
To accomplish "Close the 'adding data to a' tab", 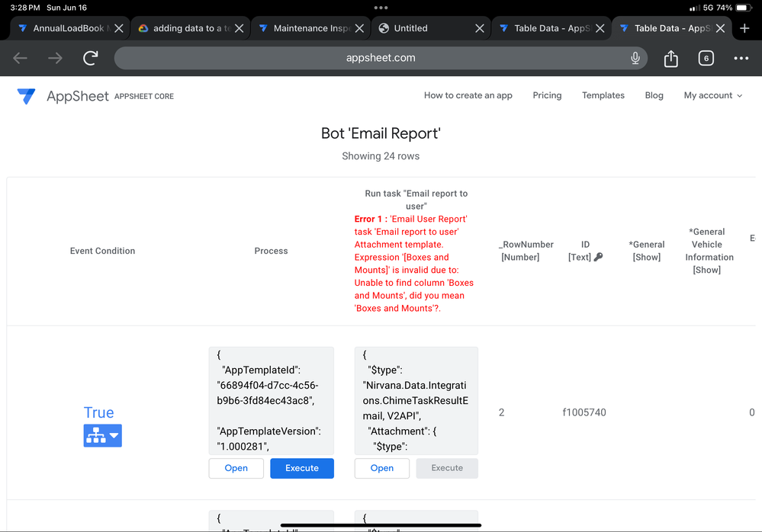I will pos(239,28).
